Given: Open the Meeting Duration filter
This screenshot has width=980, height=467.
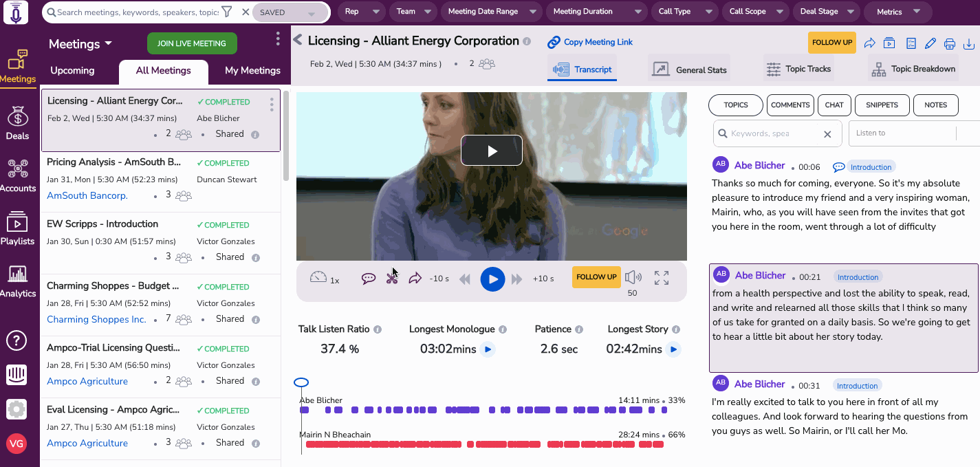Looking at the screenshot, I should point(596,12).
